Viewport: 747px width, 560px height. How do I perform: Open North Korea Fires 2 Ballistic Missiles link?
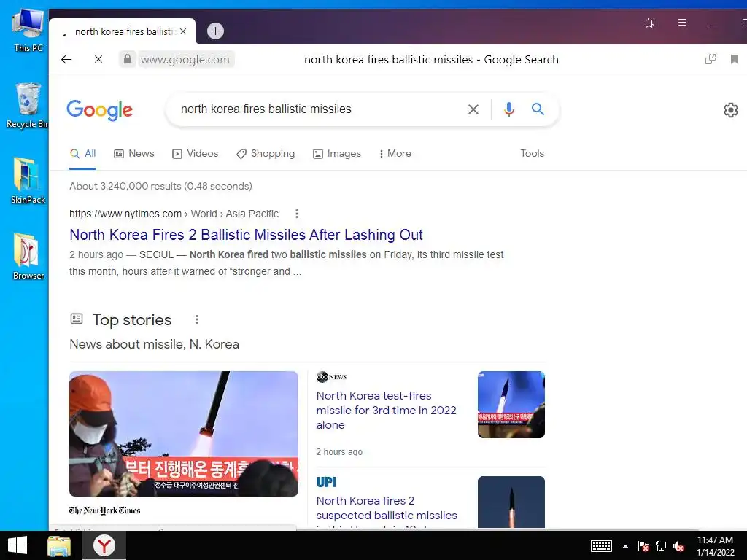(246, 235)
